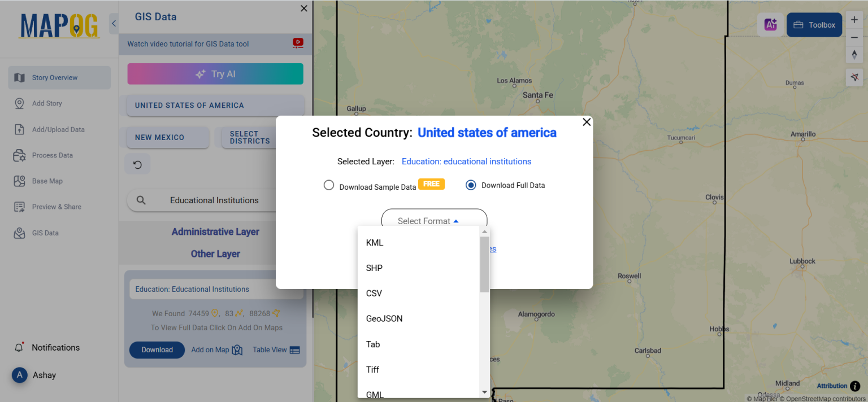This screenshot has height=402, width=868.
Task: Click the AI assistant icon near Toolbox
Action: pyautogui.click(x=771, y=25)
